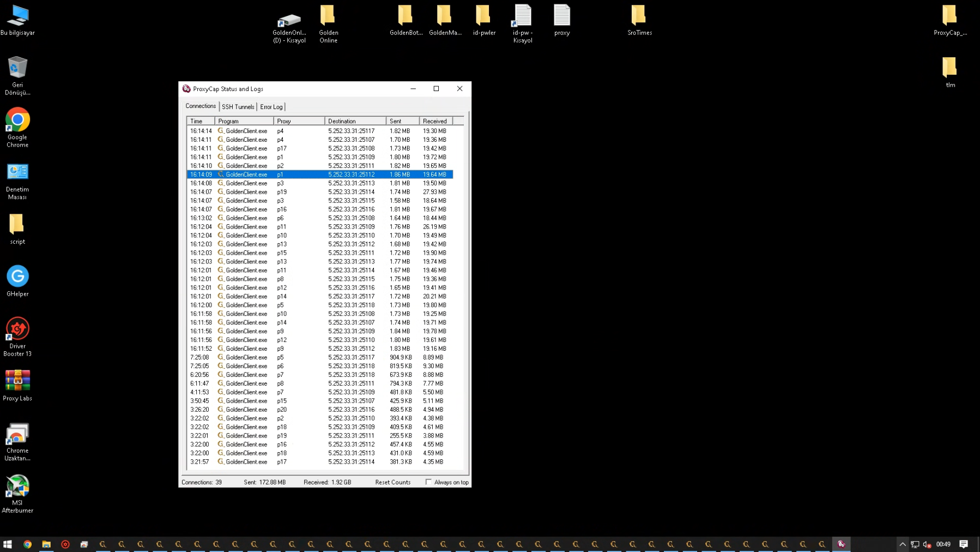Click the taskbar clock showing 00:49
This screenshot has width=980, height=552.
click(x=943, y=544)
